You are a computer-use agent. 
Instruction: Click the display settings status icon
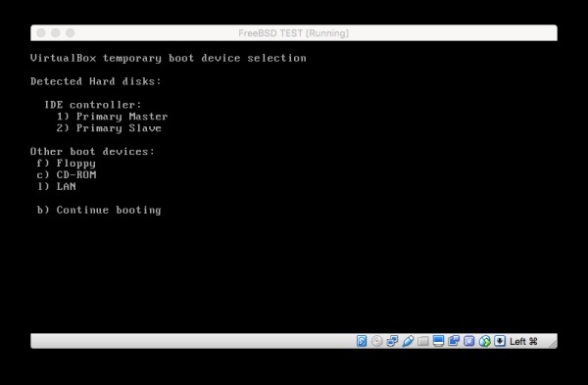coord(438,341)
